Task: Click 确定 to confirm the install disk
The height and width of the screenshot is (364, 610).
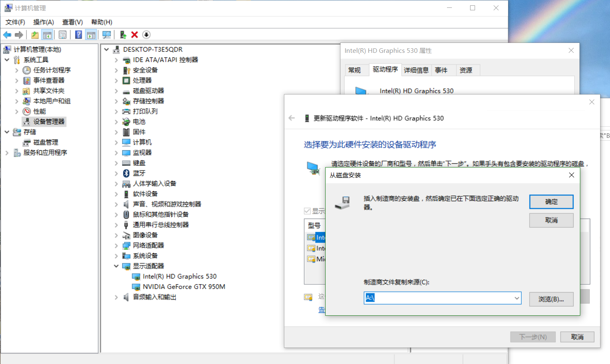Action: pyautogui.click(x=551, y=202)
